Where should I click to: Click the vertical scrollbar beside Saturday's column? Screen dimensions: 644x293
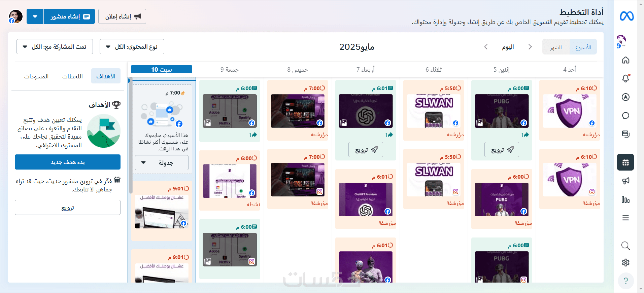pyautogui.click(x=131, y=136)
